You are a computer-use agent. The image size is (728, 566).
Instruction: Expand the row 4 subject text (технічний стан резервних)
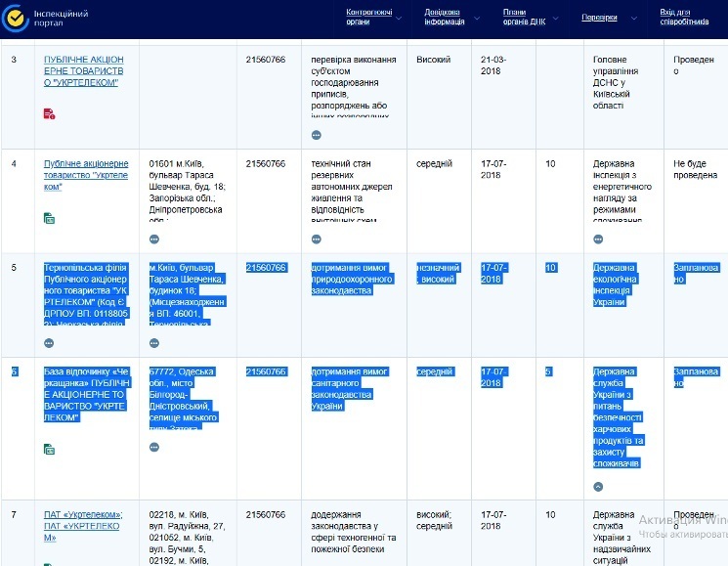tap(317, 239)
